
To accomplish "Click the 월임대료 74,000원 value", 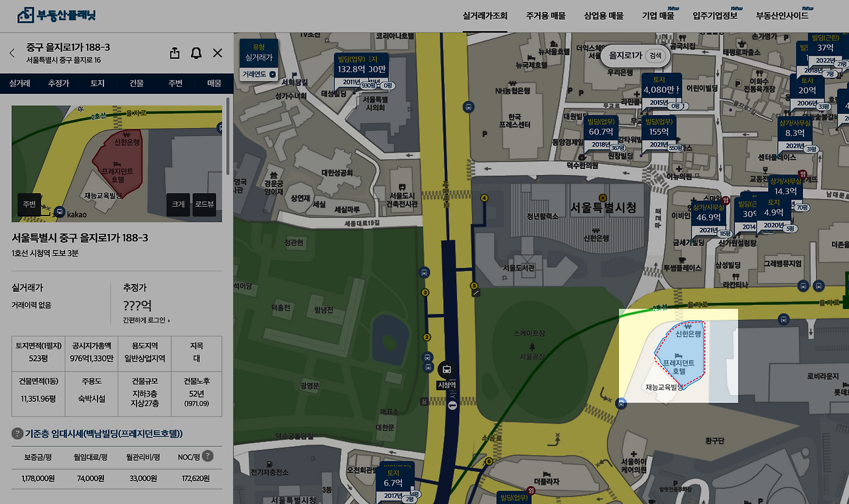I will click(x=90, y=478).
